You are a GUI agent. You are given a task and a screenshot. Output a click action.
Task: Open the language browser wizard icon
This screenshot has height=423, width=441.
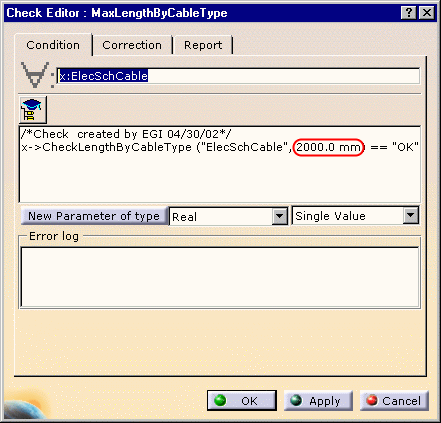click(x=33, y=110)
